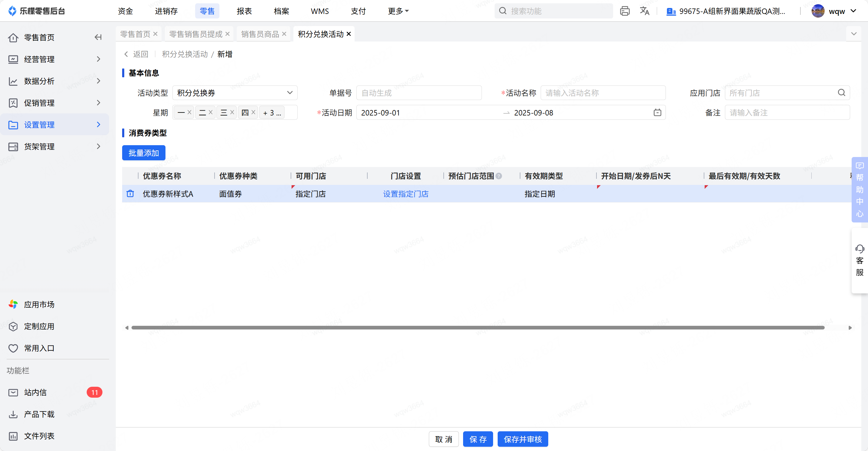Click the 保存 button
The height and width of the screenshot is (451, 868).
click(478, 439)
